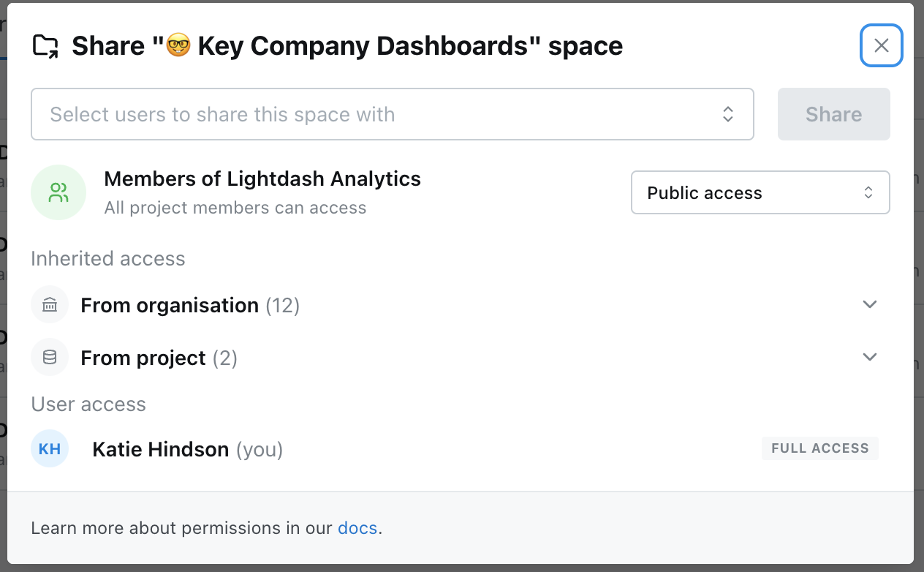
Task: Click the Members of Lightdash Analytics label
Action: coord(262,178)
